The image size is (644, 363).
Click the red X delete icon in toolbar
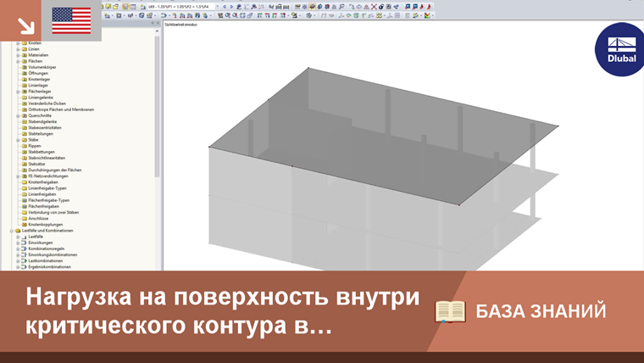click(x=374, y=7)
